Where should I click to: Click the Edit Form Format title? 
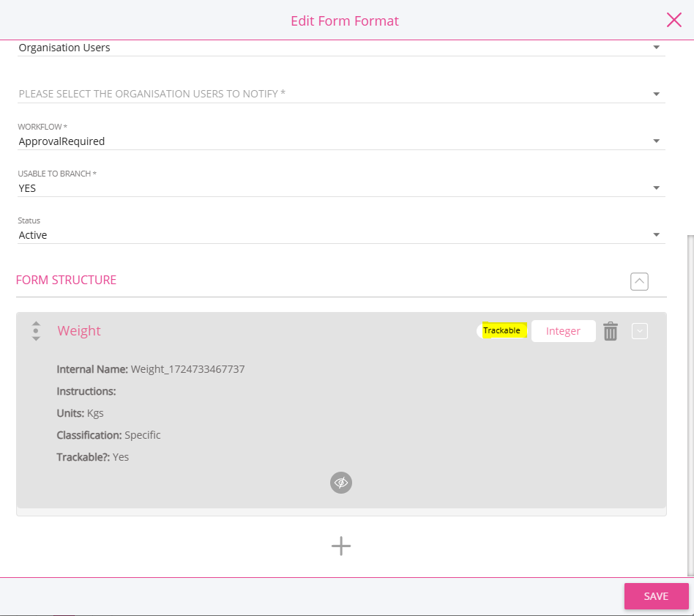[345, 21]
